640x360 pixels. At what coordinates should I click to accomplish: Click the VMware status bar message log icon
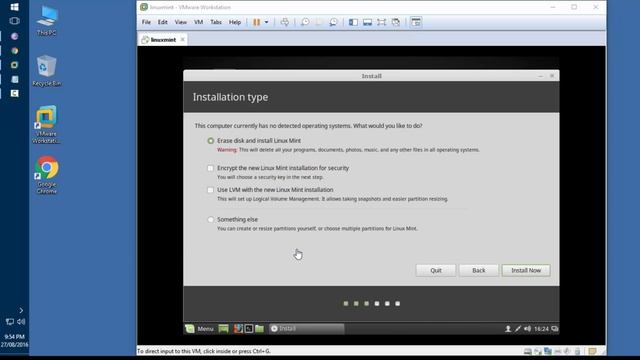pos(592,351)
